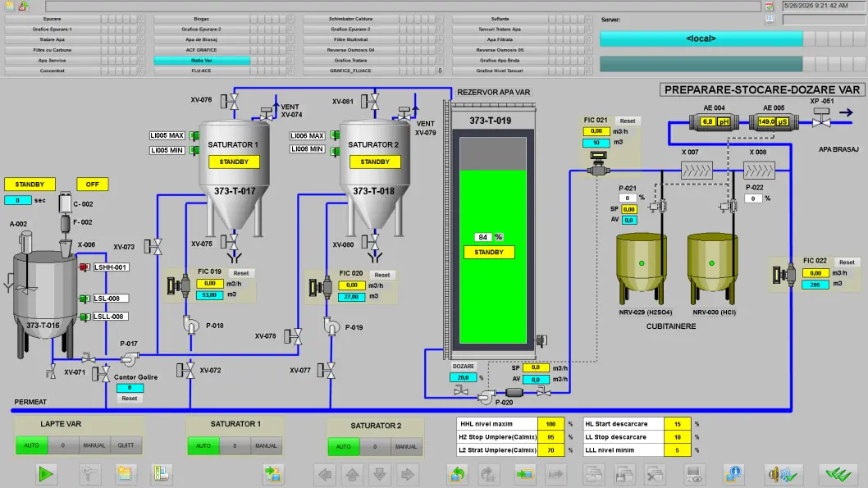The width and height of the screenshot is (868, 488).
Task: Click pump P-018 symbol
Action: [191, 325]
